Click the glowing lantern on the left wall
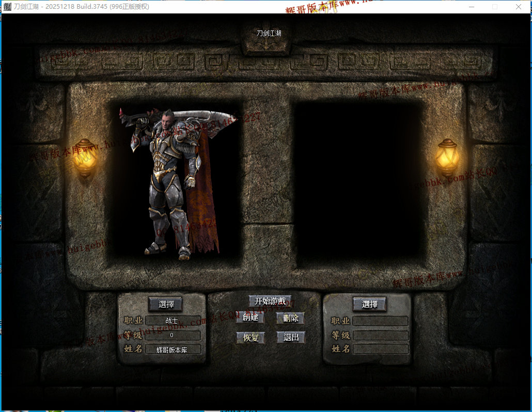The image size is (532, 412). pyautogui.click(x=85, y=158)
